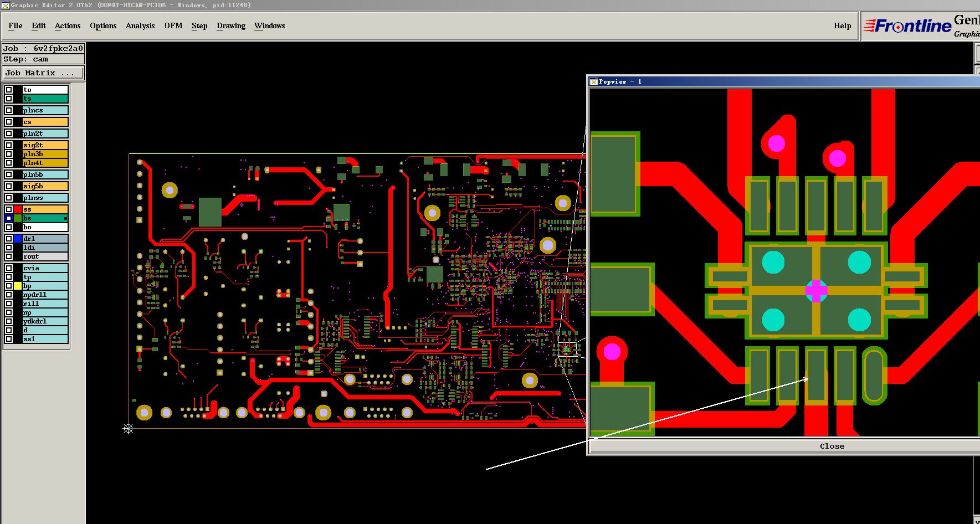Select the 'ydkdrl' layer name
This screenshot has width=980, height=524.
coord(45,321)
